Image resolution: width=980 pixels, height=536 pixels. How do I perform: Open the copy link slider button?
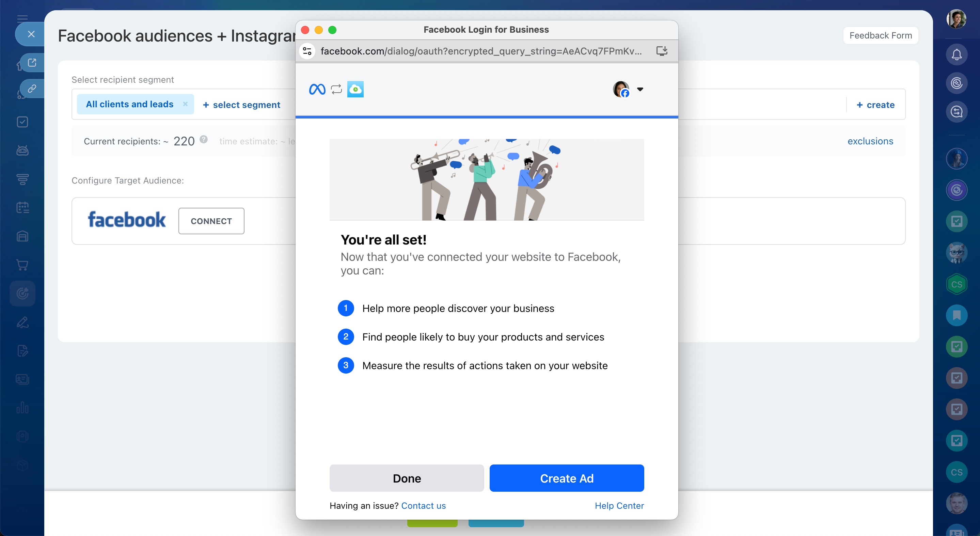pos(32,89)
